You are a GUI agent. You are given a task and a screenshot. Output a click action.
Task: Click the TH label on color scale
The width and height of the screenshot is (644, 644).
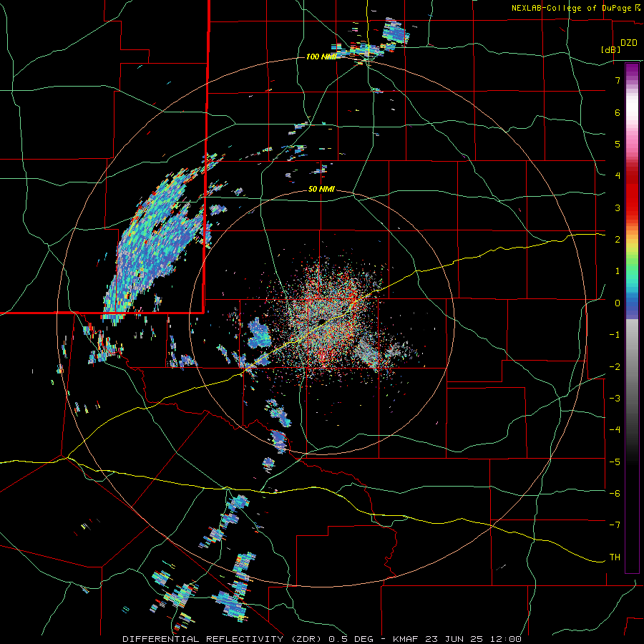[x=615, y=557]
